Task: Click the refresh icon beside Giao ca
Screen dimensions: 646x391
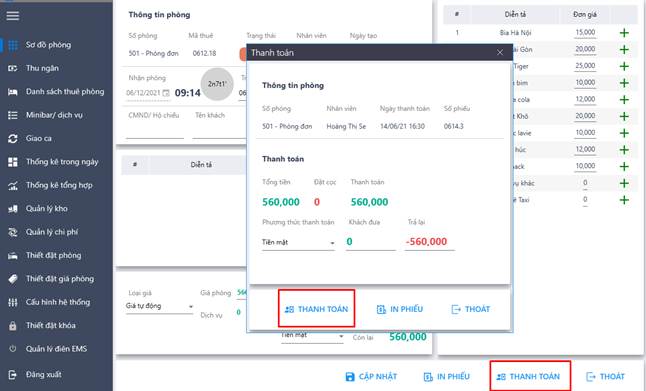Action: [x=13, y=139]
